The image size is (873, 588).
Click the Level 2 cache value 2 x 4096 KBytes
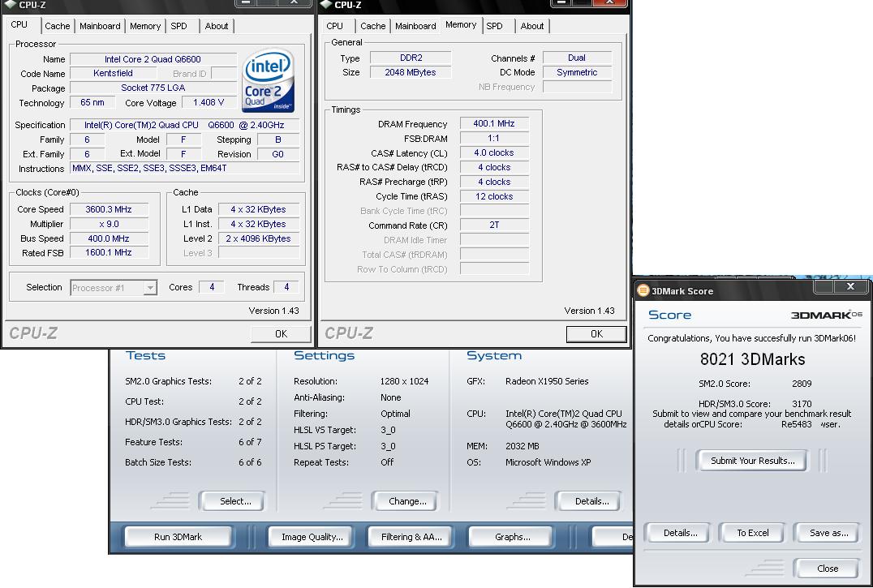click(x=258, y=238)
